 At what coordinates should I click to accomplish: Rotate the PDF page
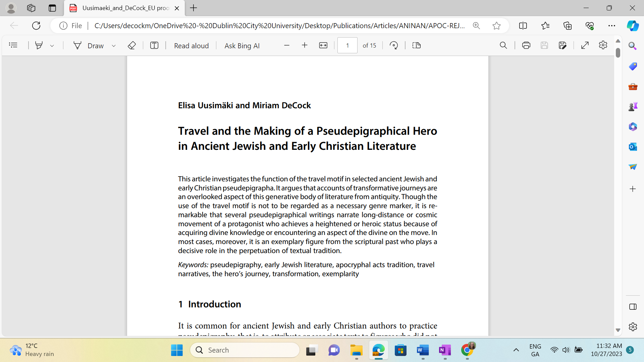point(394,45)
